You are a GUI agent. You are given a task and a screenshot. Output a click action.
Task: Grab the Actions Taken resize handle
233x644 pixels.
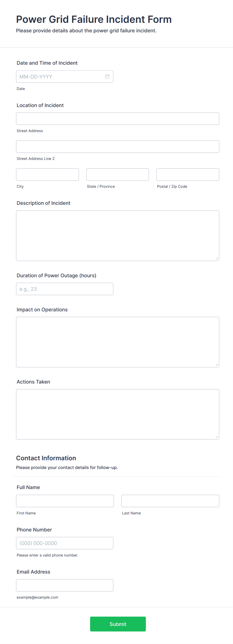216,437
